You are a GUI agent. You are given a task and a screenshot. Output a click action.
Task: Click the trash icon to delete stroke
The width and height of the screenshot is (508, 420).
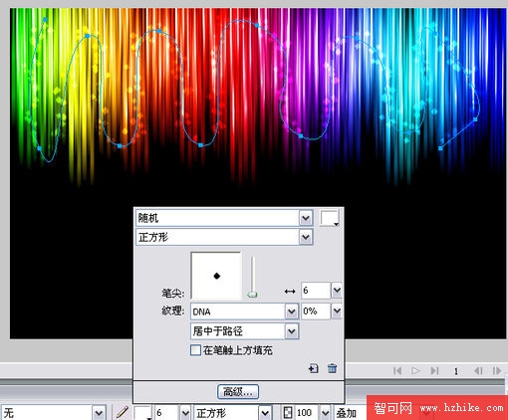tap(332, 368)
